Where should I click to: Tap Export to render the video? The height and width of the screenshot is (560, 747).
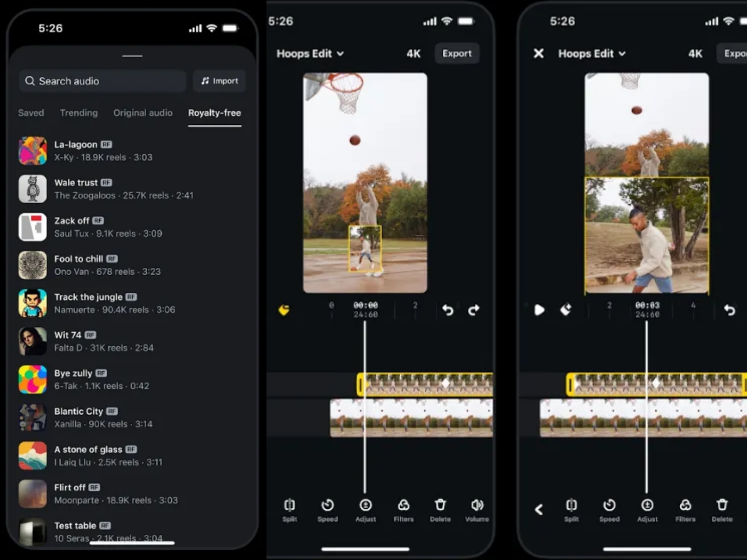(456, 53)
